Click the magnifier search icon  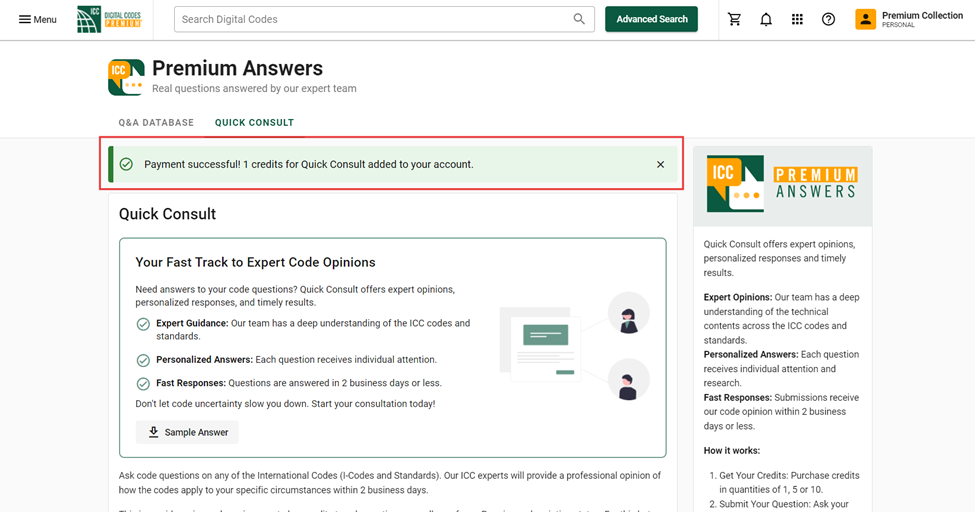tap(579, 19)
